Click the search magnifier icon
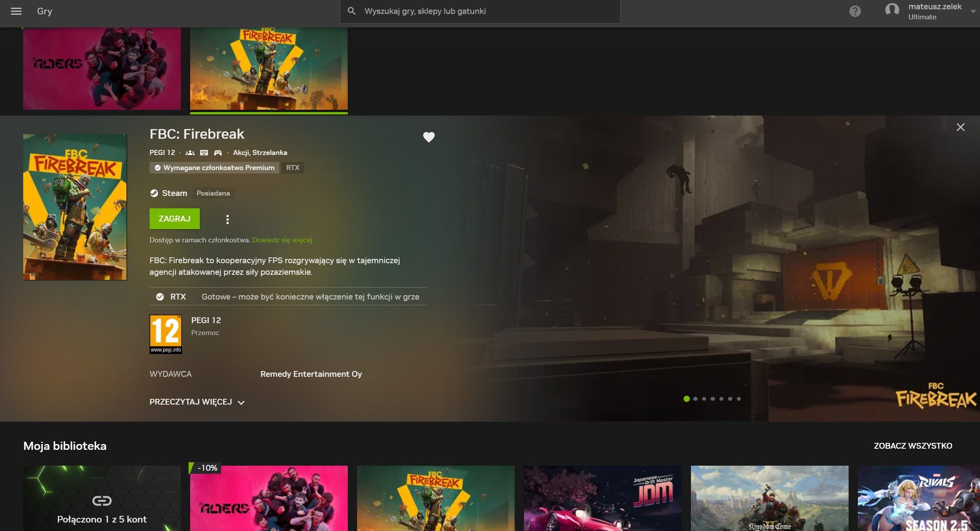The width and height of the screenshot is (980, 531). 351,11
